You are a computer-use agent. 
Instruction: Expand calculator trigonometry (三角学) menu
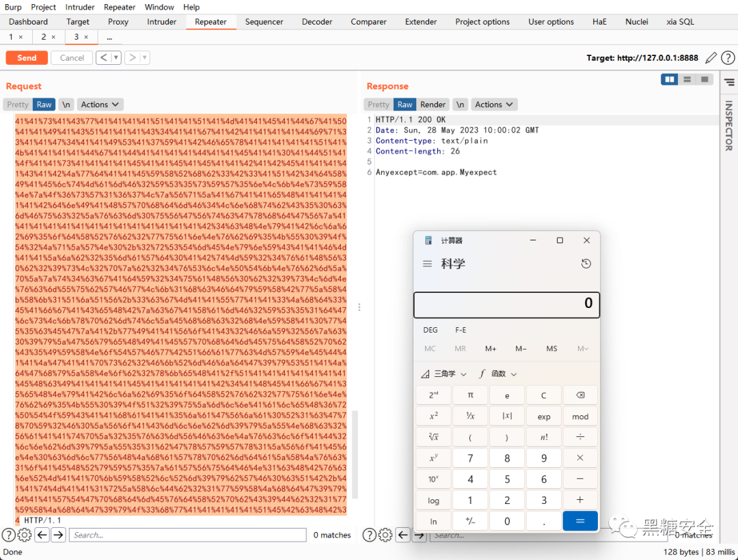pyautogui.click(x=444, y=374)
